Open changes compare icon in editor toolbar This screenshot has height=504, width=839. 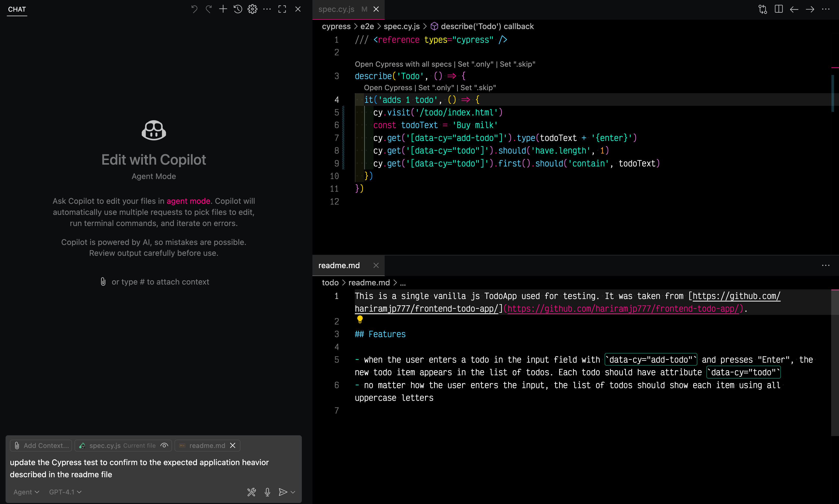point(762,9)
